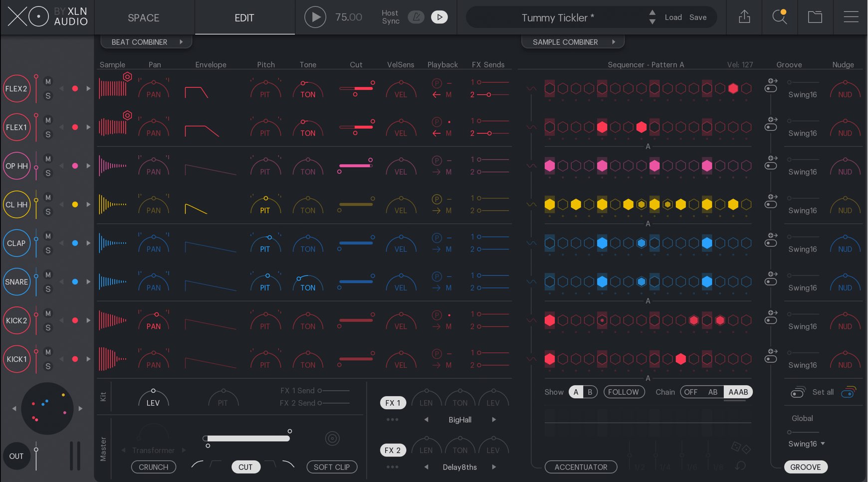Toggle FX 2 on or off
The width and height of the screenshot is (868, 482).
393,450
